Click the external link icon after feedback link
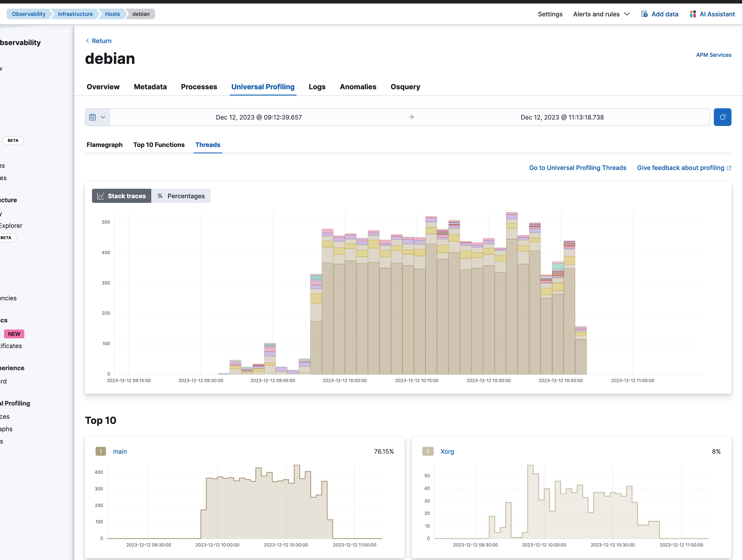Image resolution: width=743 pixels, height=560 pixels. click(729, 168)
